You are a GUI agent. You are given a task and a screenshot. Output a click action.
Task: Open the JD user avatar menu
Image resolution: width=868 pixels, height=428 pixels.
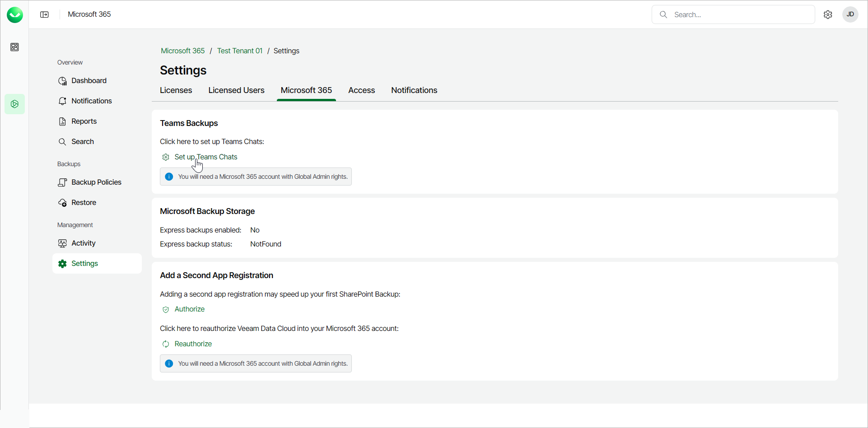coord(850,14)
